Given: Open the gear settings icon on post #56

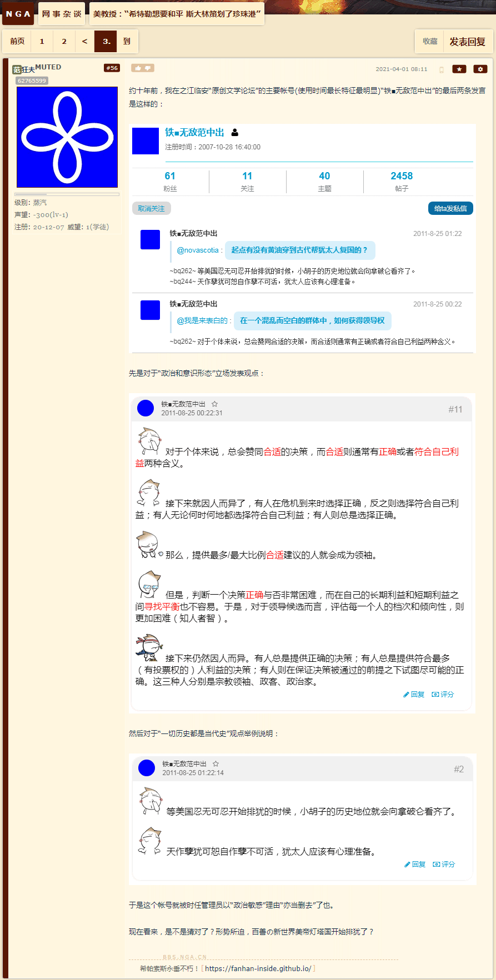Looking at the screenshot, I should (480, 69).
